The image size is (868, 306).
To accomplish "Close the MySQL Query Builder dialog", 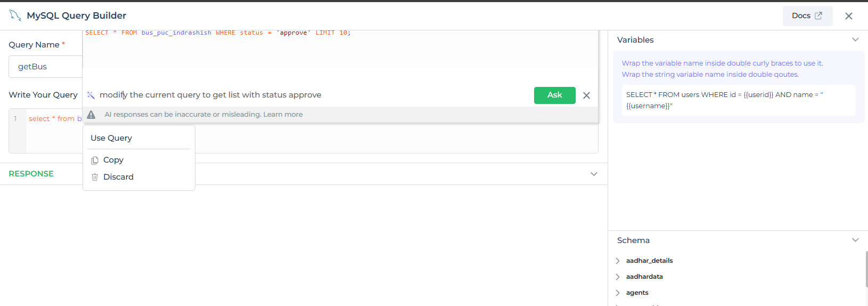I will (849, 16).
